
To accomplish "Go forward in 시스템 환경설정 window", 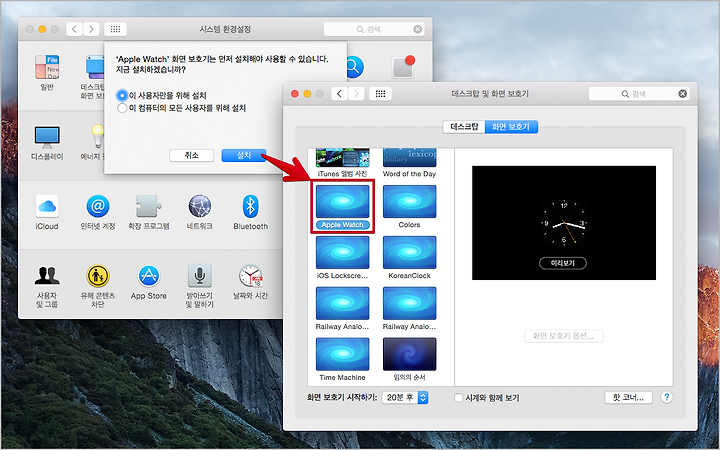I will tap(91, 29).
